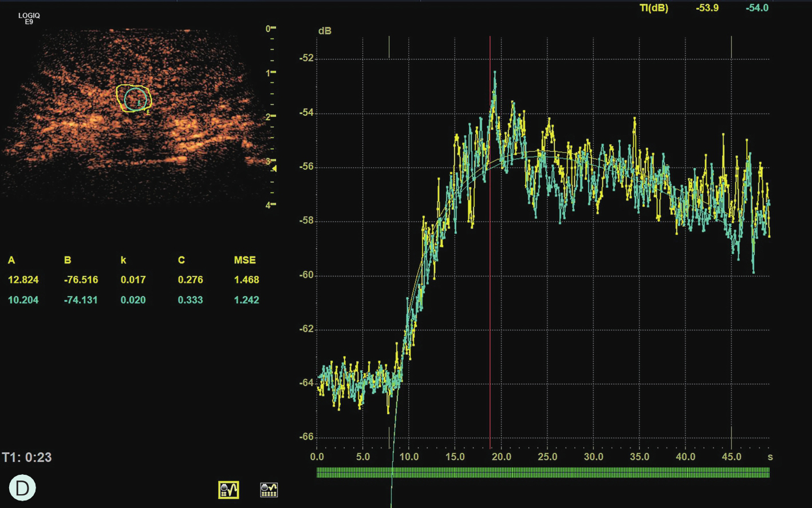Click the dB axis unit label

(x=325, y=31)
